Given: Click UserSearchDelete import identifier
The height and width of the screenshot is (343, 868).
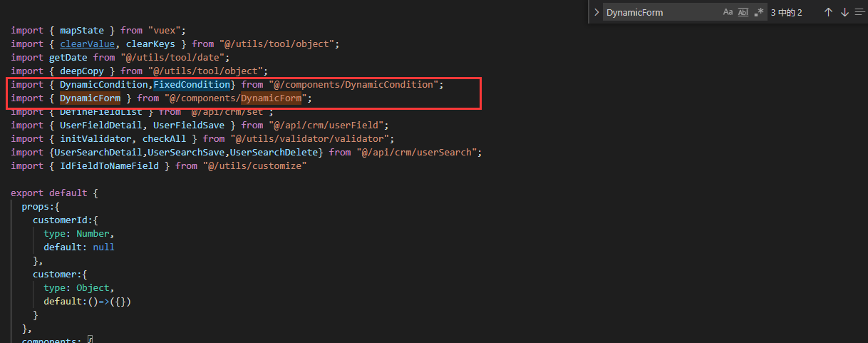Looking at the screenshot, I should [x=274, y=152].
